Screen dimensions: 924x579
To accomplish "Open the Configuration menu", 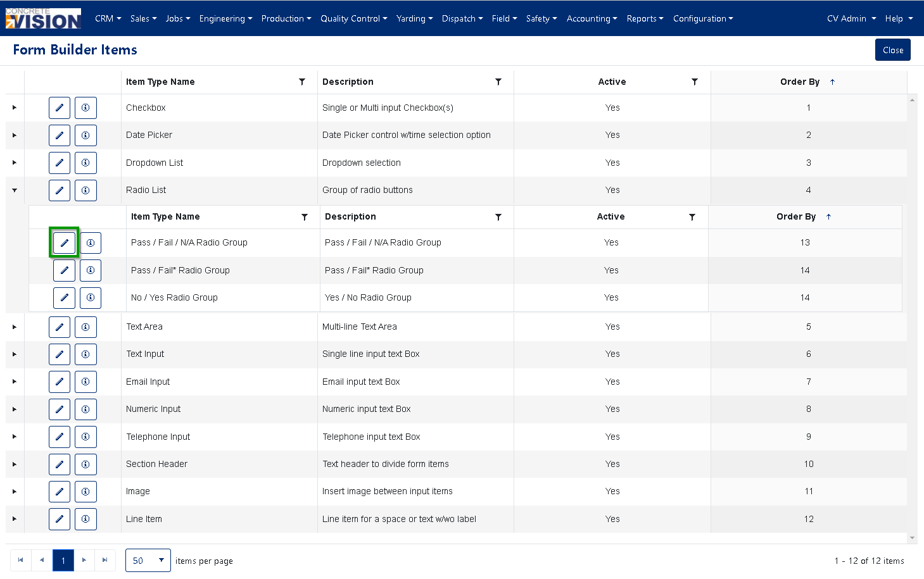I will coord(703,18).
